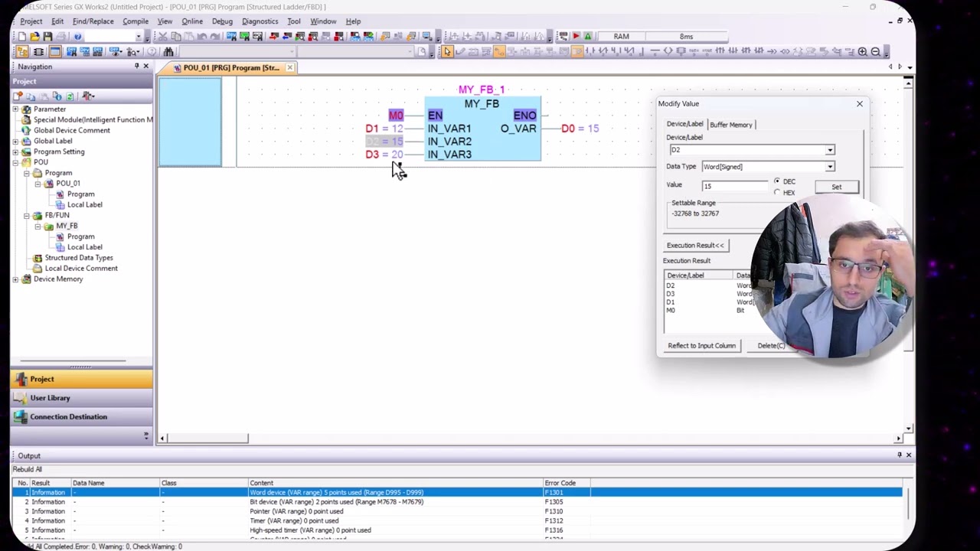Screen dimensions: 980x551
Task: Expand the Device Memory tree node
Action: pos(15,279)
